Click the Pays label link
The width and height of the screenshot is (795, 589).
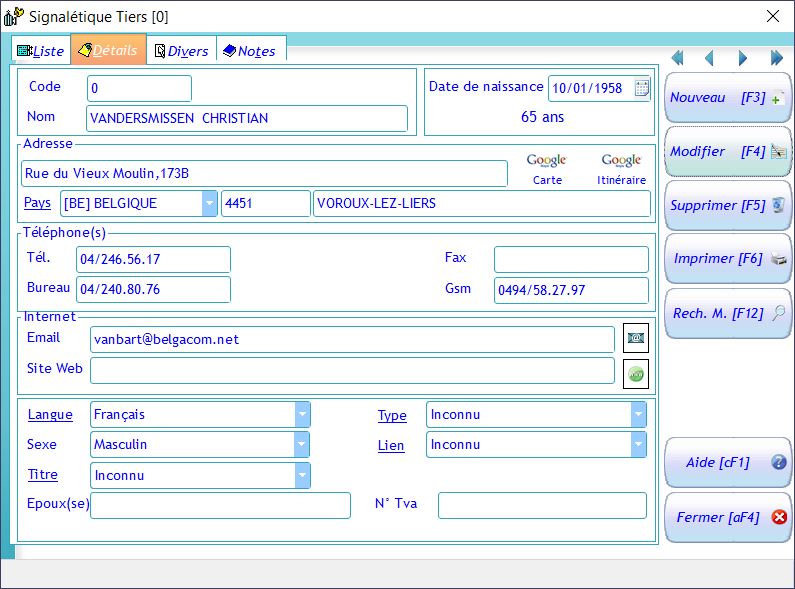(x=38, y=203)
